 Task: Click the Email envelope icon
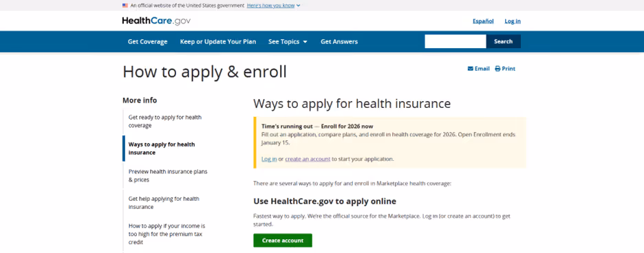coord(470,69)
